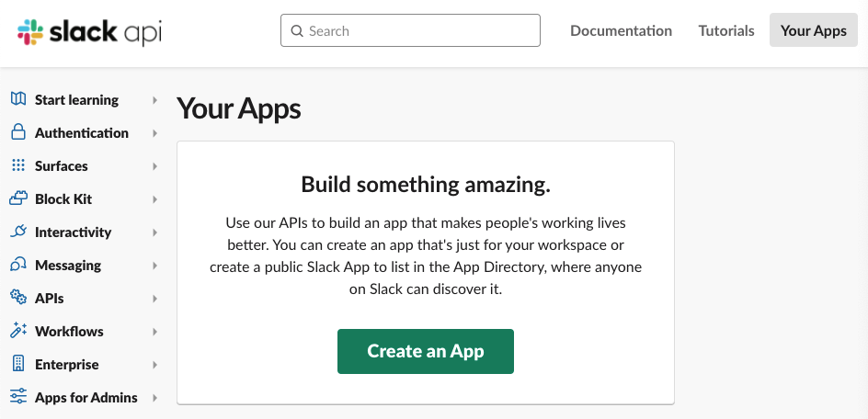Open the Interactivity sidebar label
This screenshot has height=419, width=868.
point(73,232)
